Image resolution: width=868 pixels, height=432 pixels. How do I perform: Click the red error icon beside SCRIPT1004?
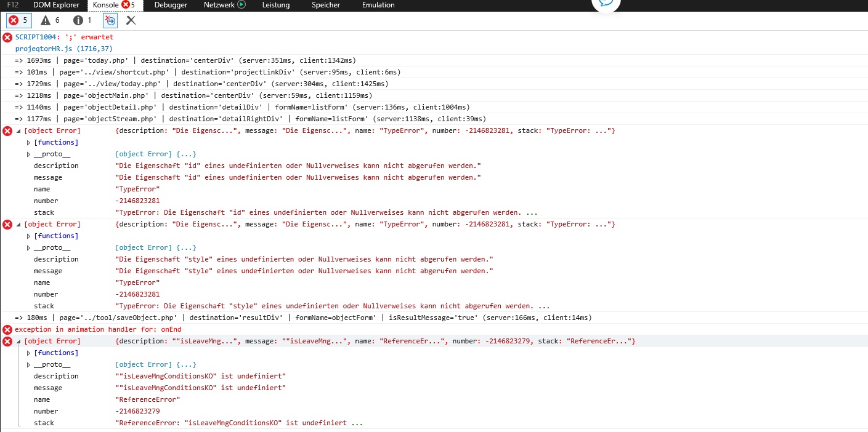7,38
